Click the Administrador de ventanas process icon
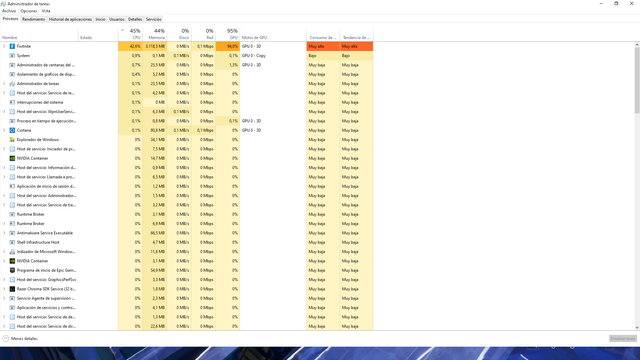 click(x=12, y=65)
